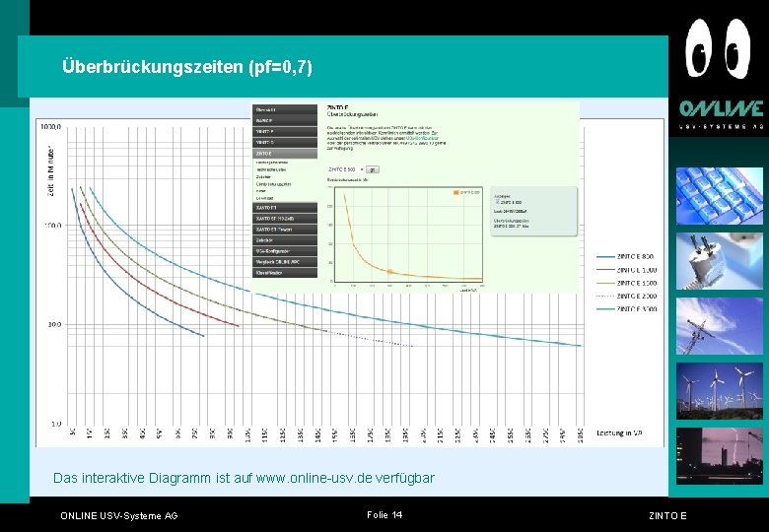Toggle the ZINTO E 800 Anzeigen checkbox

497,201
